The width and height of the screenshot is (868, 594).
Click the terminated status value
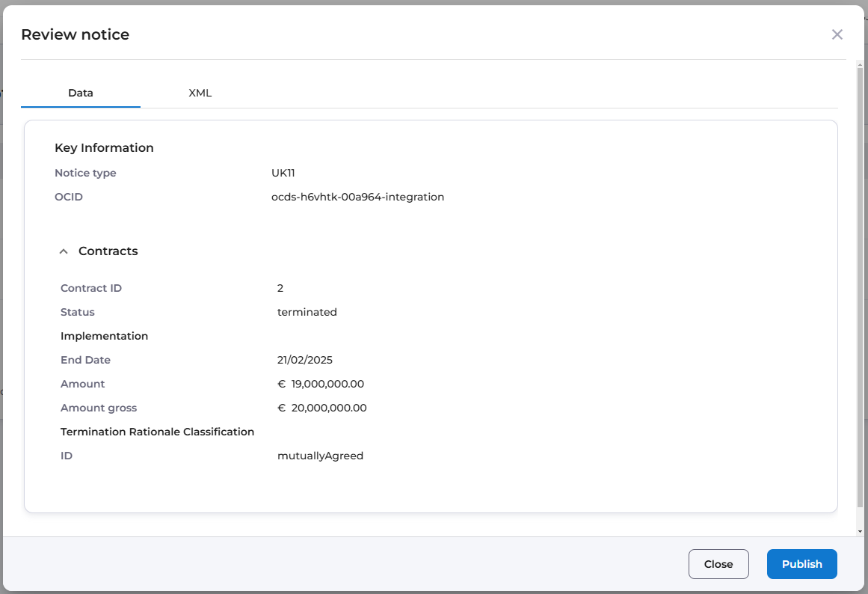click(307, 313)
